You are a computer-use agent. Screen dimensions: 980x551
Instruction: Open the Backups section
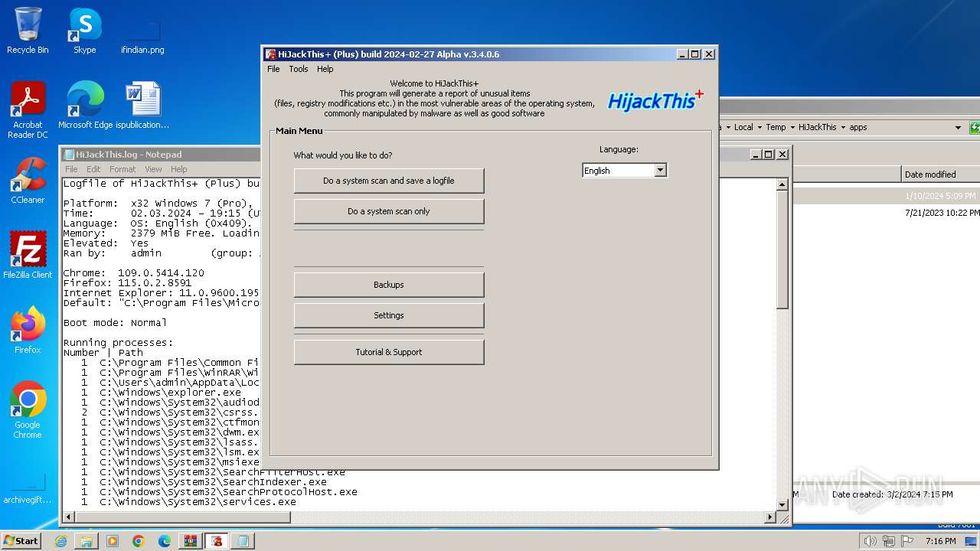pos(389,285)
